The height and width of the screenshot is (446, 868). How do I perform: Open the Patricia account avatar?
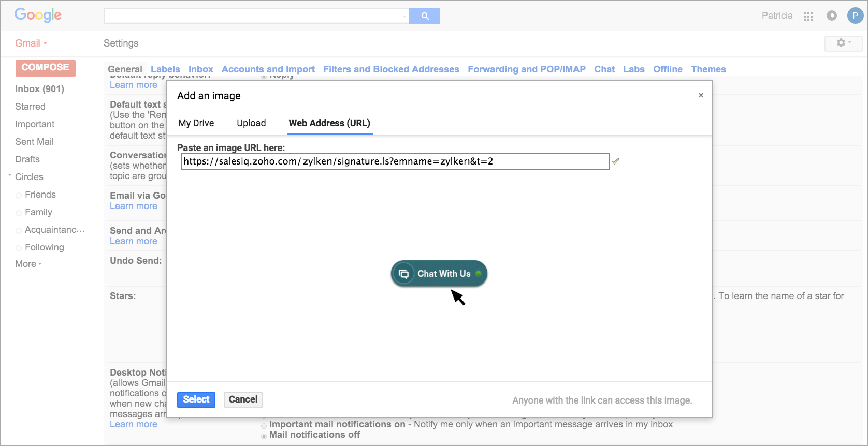855,16
